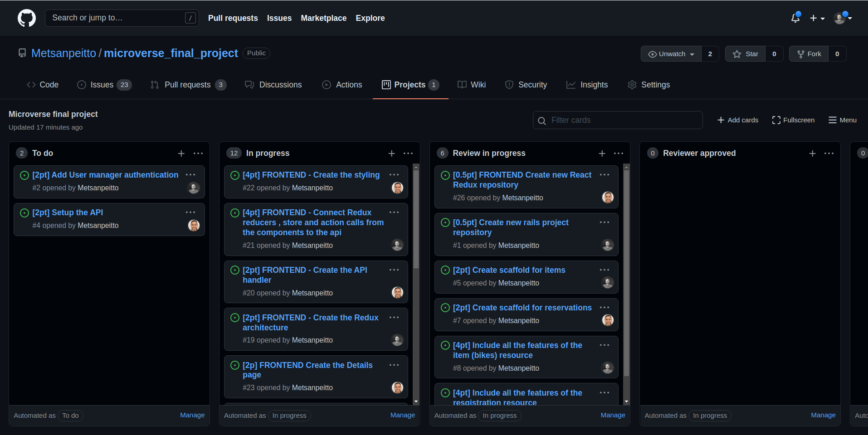Click the star count number
Image resolution: width=868 pixels, height=435 pixels.
pos(774,54)
